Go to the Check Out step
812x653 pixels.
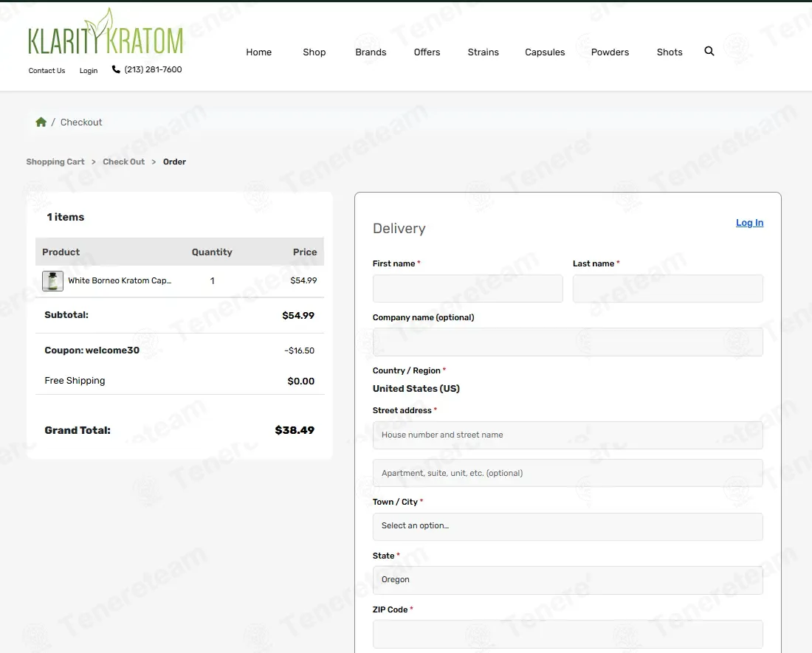[124, 162]
